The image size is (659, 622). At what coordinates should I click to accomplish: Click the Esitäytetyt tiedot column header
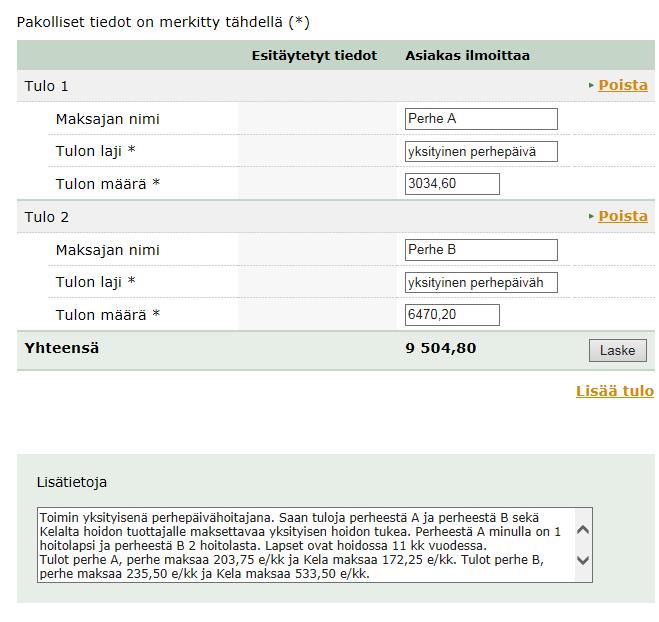314,55
